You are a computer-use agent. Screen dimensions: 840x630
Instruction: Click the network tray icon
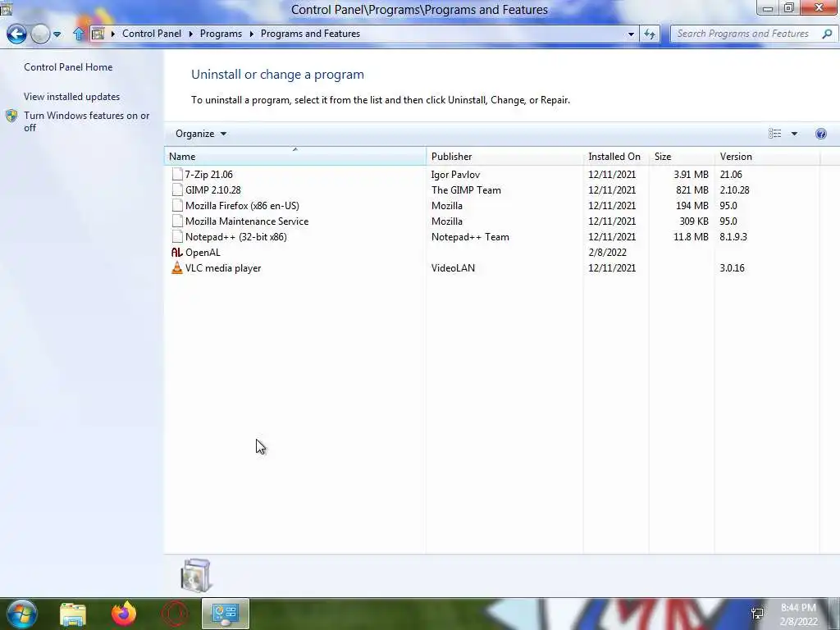pos(757,614)
